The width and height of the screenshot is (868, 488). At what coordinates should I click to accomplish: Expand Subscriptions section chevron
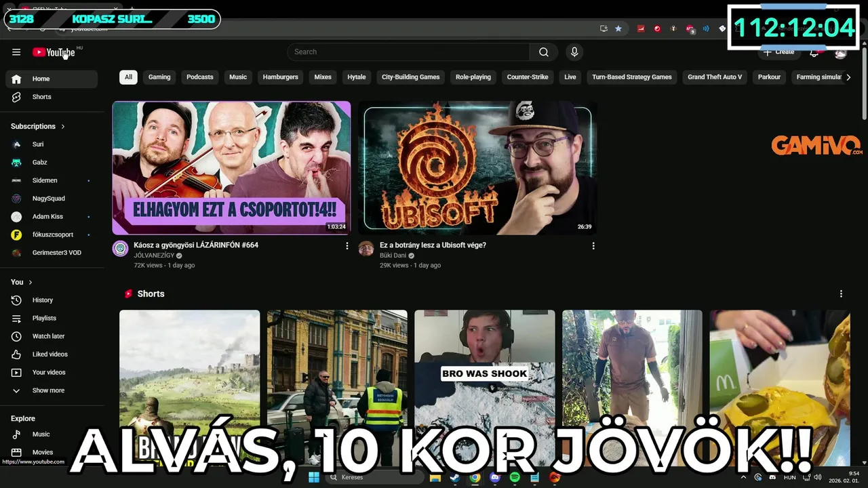click(63, 127)
